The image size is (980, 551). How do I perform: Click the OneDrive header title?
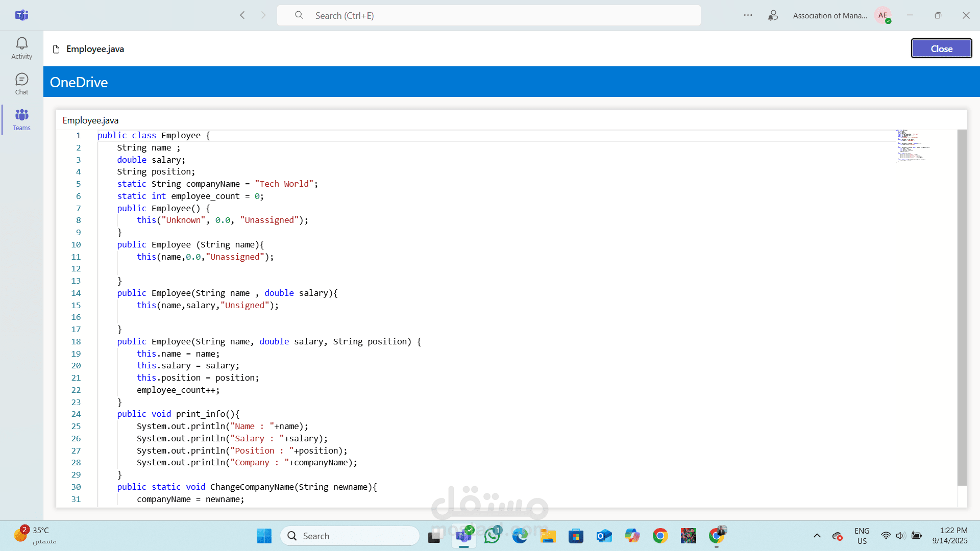[x=79, y=82]
